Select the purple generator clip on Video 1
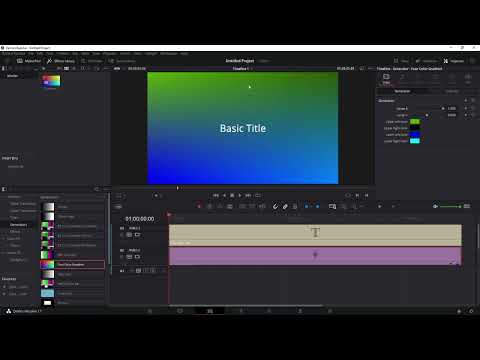This screenshot has width=480, height=360. coord(315,256)
